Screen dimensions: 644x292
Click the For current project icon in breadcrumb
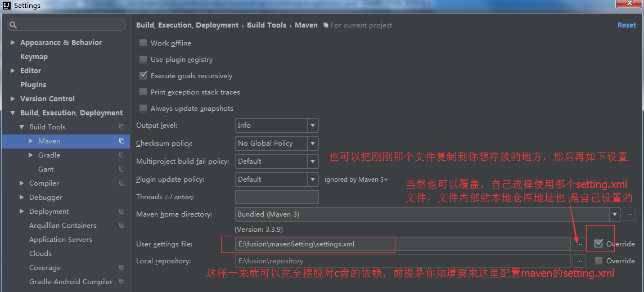(x=326, y=25)
